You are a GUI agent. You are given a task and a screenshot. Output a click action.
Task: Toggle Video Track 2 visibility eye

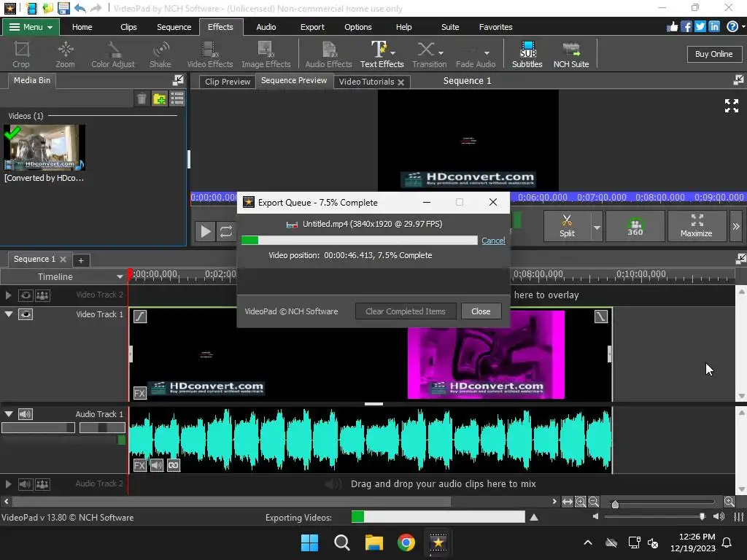click(26, 295)
